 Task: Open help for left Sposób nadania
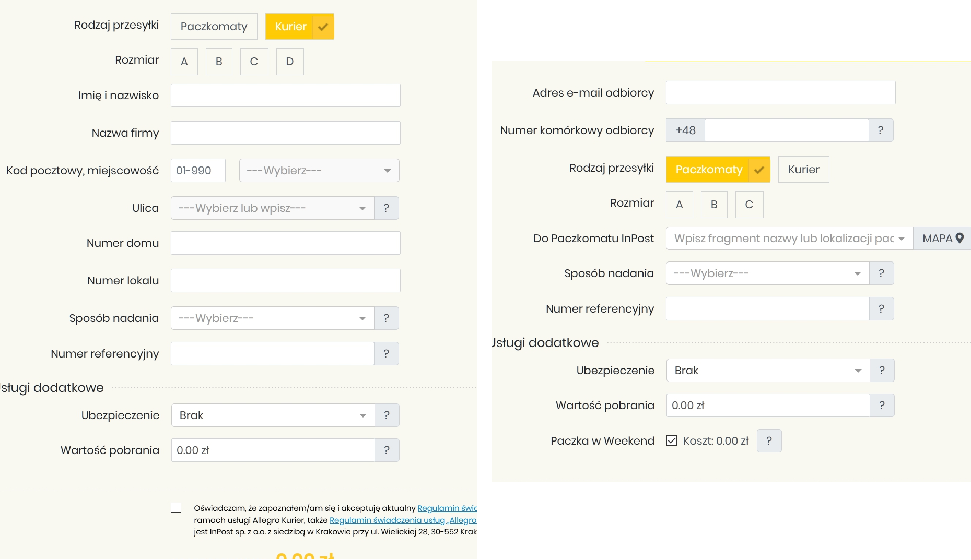click(x=386, y=318)
